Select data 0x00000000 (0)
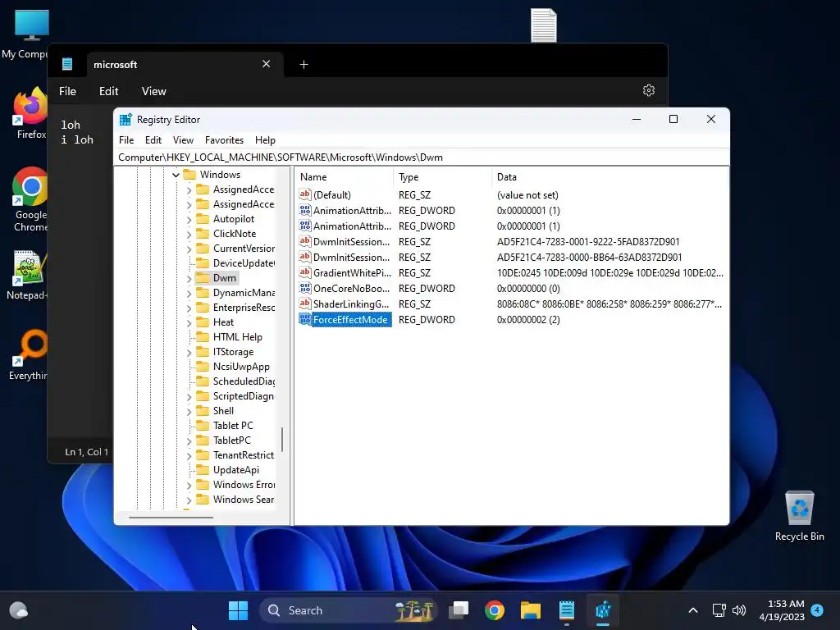Screen dimensions: 840x630 528,288
